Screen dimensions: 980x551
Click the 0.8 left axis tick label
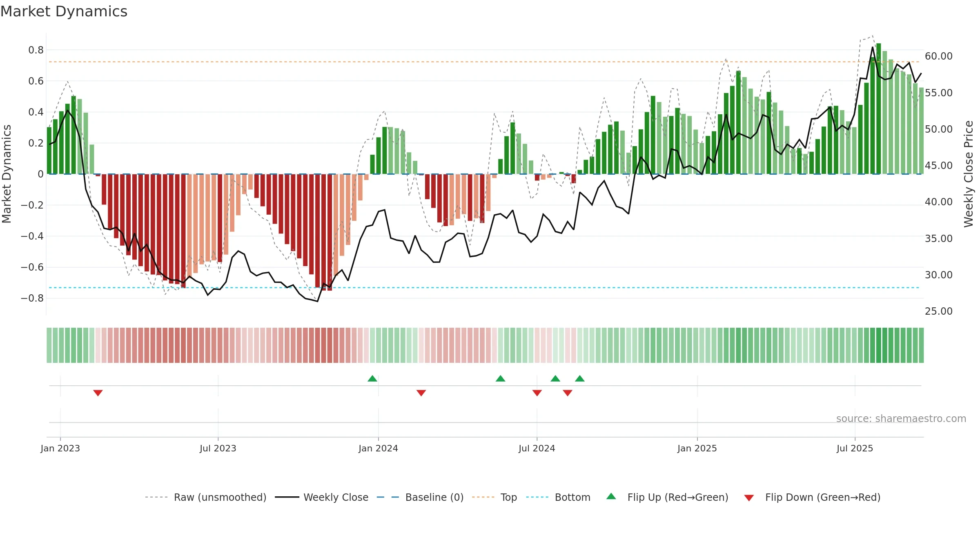coord(36,50)
